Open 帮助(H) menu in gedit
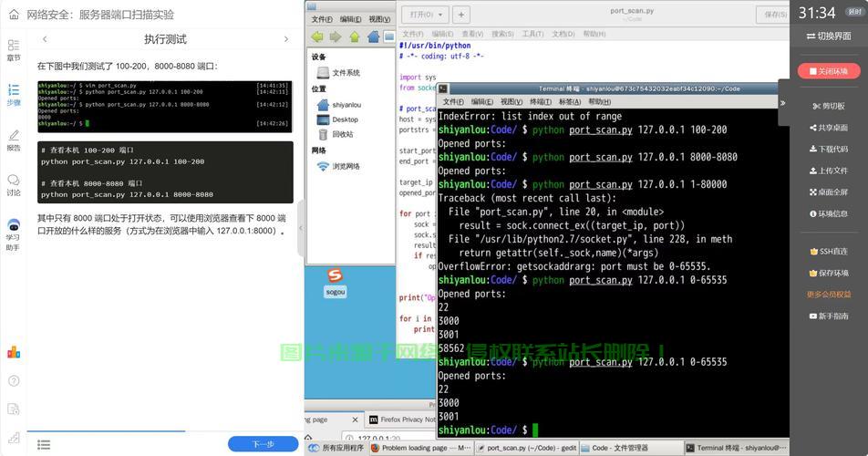868x456 pixels. tap(594, 34)
